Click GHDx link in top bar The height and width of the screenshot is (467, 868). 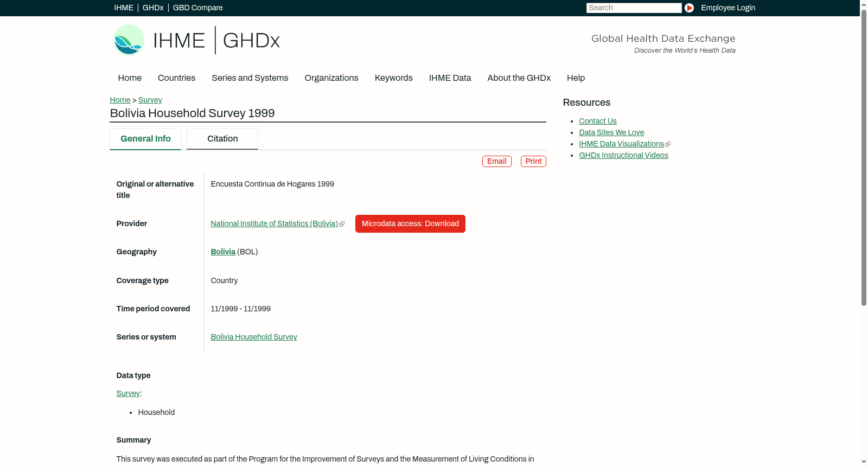click(153, 8)
